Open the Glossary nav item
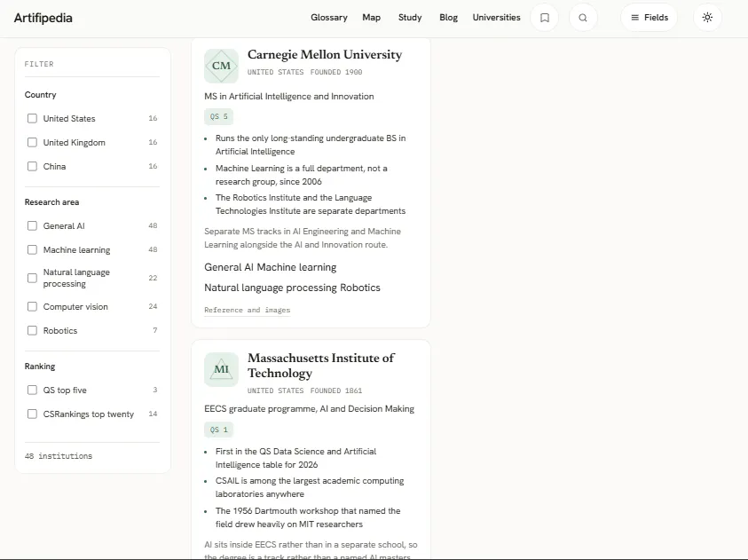Viewport: 748px width, 560px height. coord(329,18)
